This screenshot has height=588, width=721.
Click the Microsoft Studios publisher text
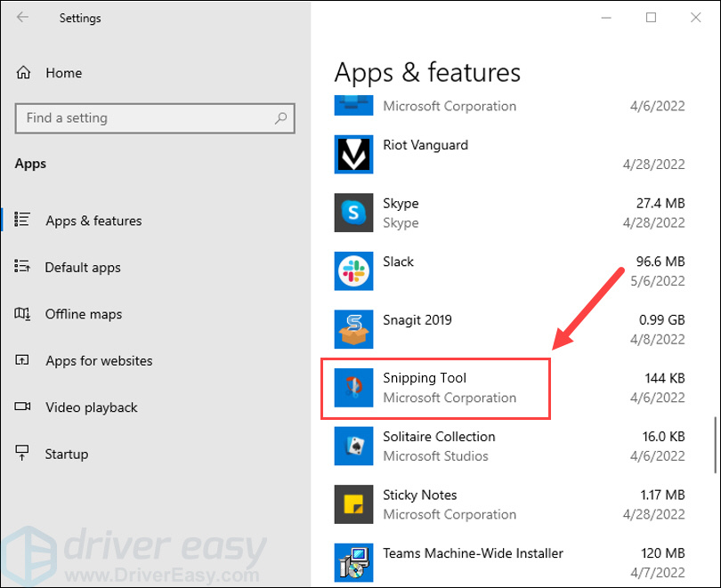tap(435, 456)
